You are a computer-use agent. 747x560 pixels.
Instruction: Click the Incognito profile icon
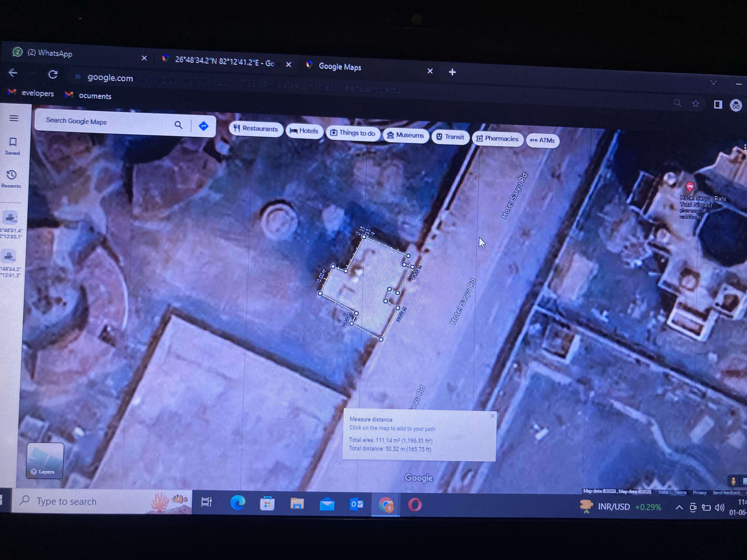click(736, 106)
